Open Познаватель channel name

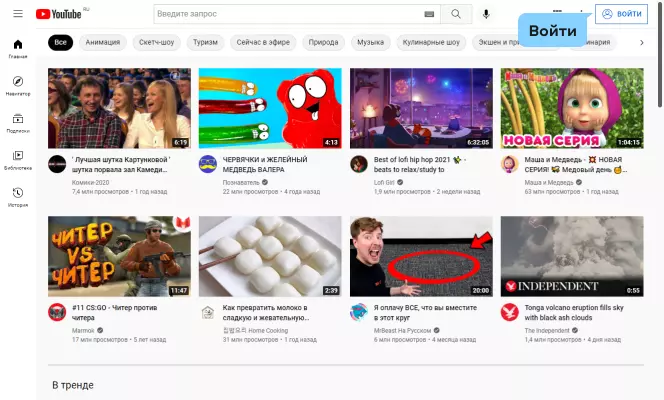241,182
